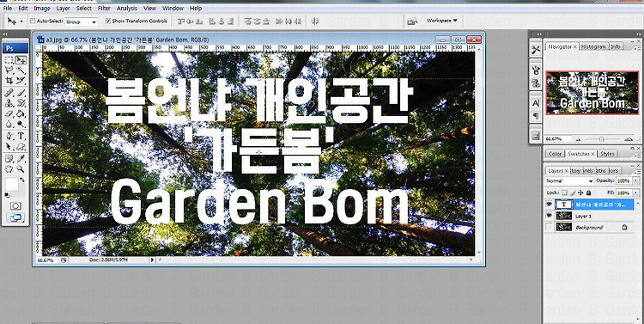Select the Slice tool

(x=21, y=80)
